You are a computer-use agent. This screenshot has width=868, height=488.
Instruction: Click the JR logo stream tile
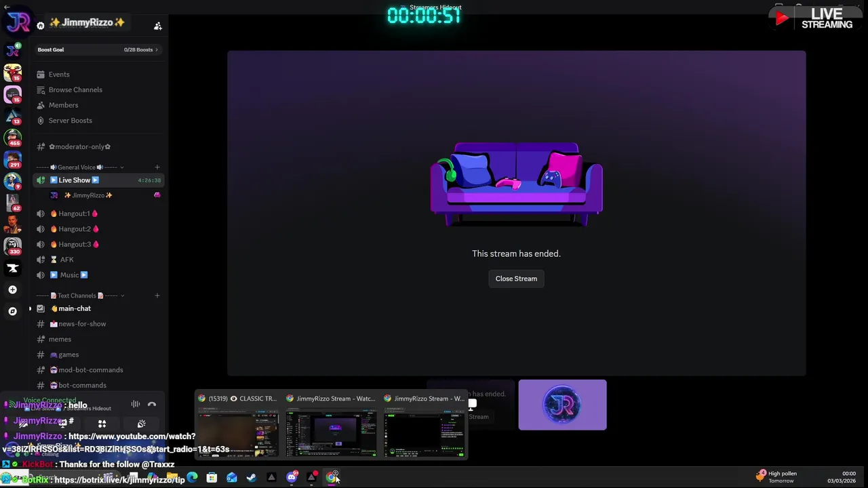click(562, 405)
